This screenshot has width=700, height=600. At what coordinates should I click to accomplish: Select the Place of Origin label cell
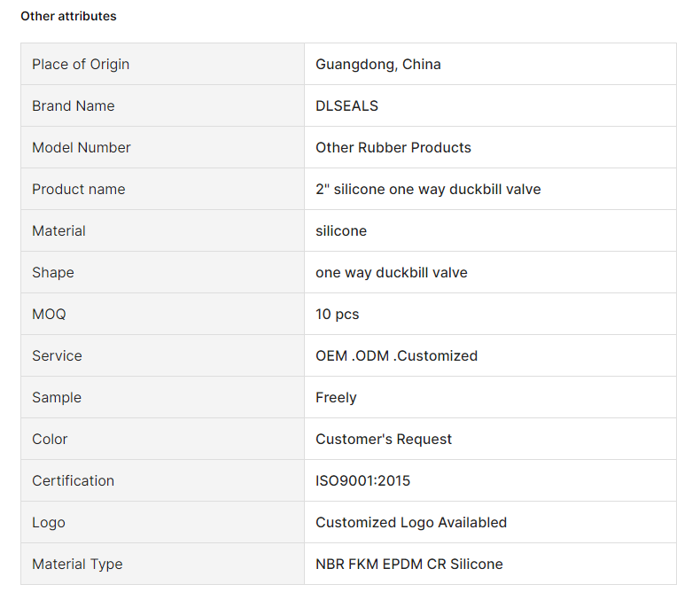tap(162, 65)
